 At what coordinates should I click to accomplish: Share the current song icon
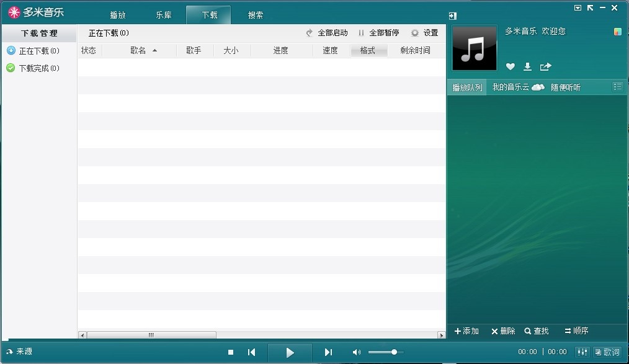(545, 66)
